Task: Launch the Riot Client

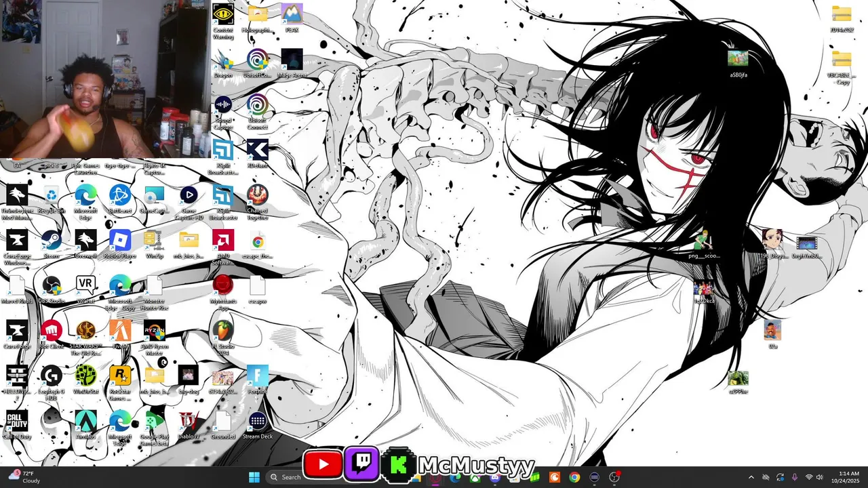Action: 52,335
